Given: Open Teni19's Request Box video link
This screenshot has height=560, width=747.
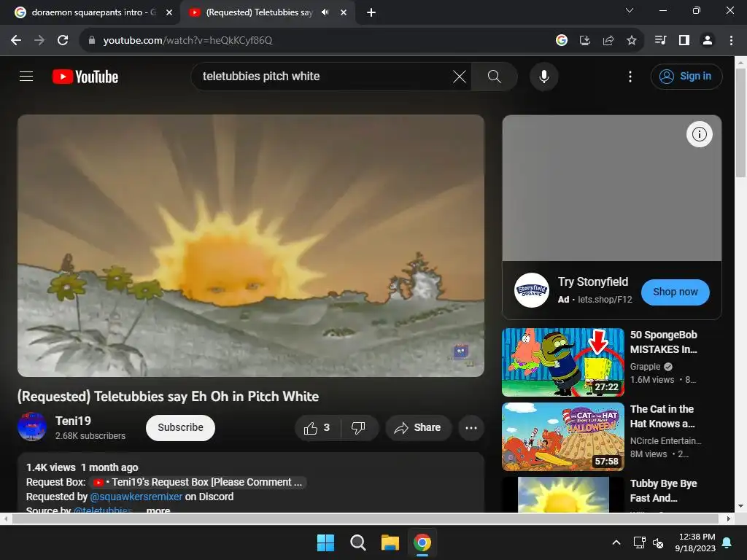Looking at the screenshot, I should click(x=197, y=482).
